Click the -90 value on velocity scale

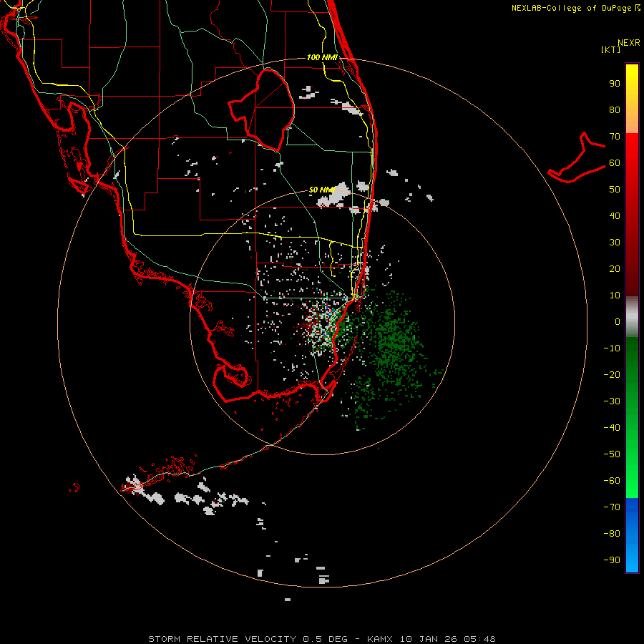(x=612, y=560)
